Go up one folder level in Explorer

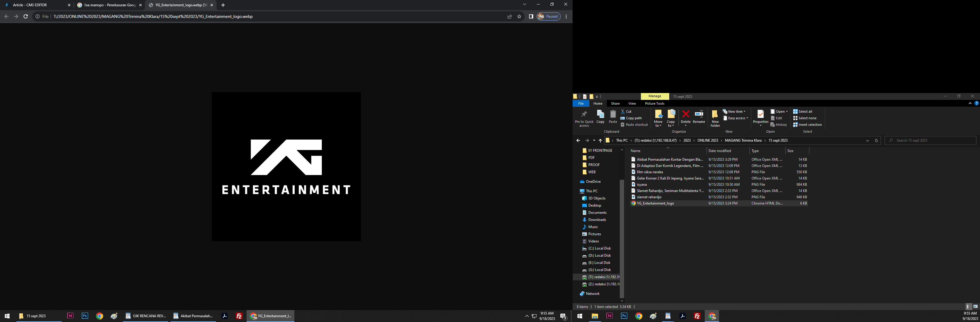tap(600, 141)
